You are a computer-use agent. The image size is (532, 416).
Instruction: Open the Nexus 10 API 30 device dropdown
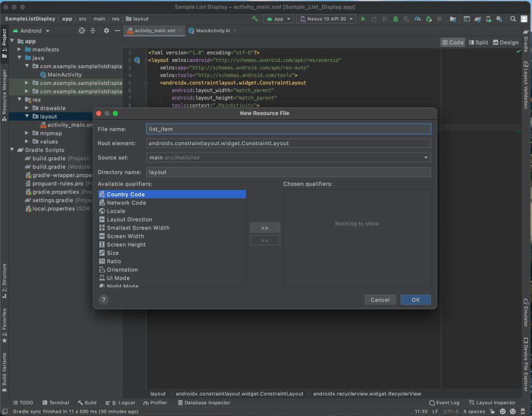click(x=326, y=19)
